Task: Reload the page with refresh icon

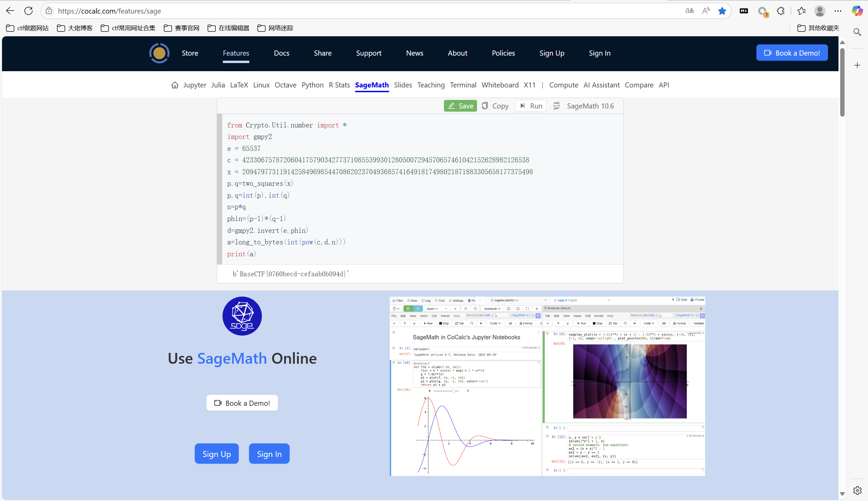Action: [28, 11]
